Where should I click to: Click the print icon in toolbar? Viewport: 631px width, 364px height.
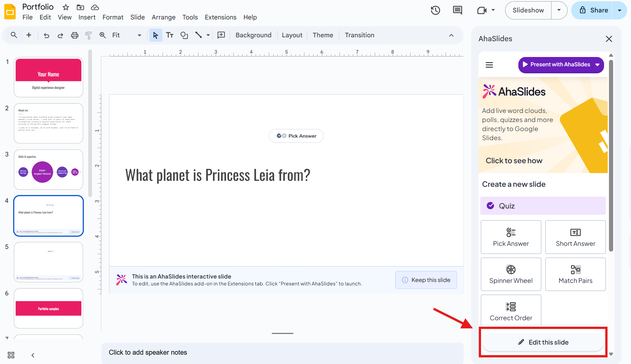75,35
